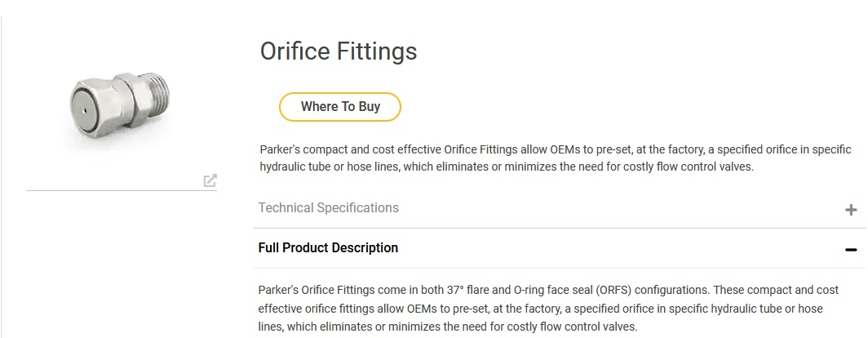The width and height of the screenshot is (868, 338).
Task: Click the bold 'Full Product Description' label
Action: [x=328, y=247]
